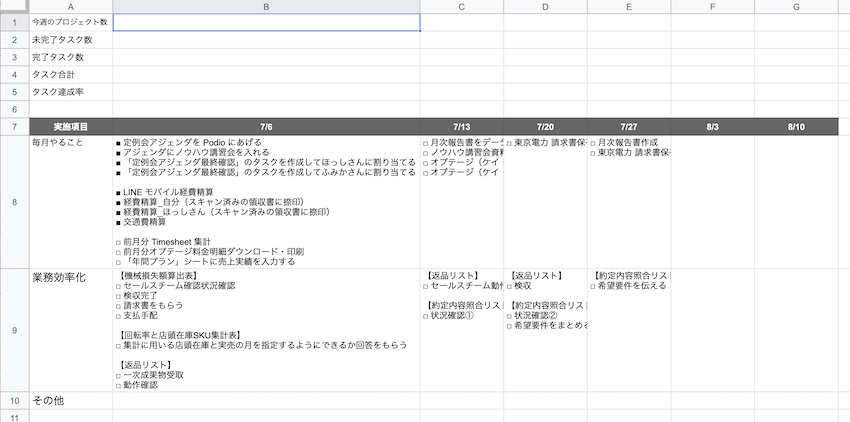Select the タスク達成率 cell
The image size is (850, 422).
70,91
